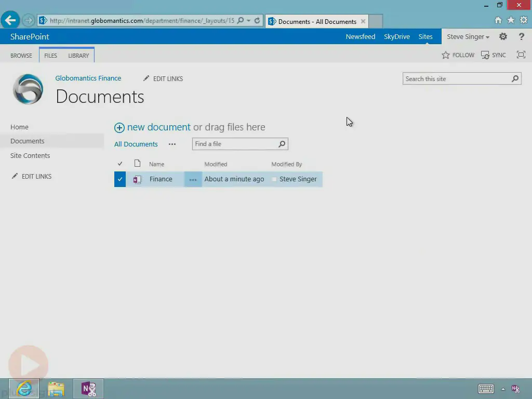Open Sites in the top bar

(425, 37)
